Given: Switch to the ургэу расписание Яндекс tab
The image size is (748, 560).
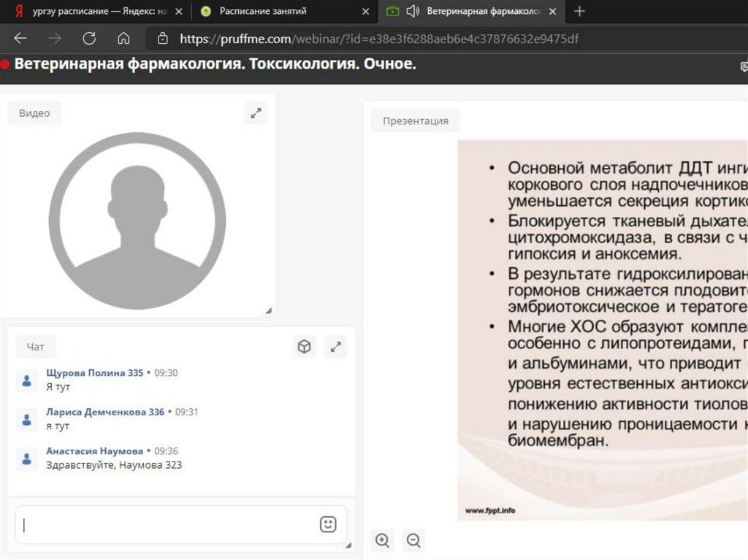Looking at the screenshot, I should pos(95,11).
